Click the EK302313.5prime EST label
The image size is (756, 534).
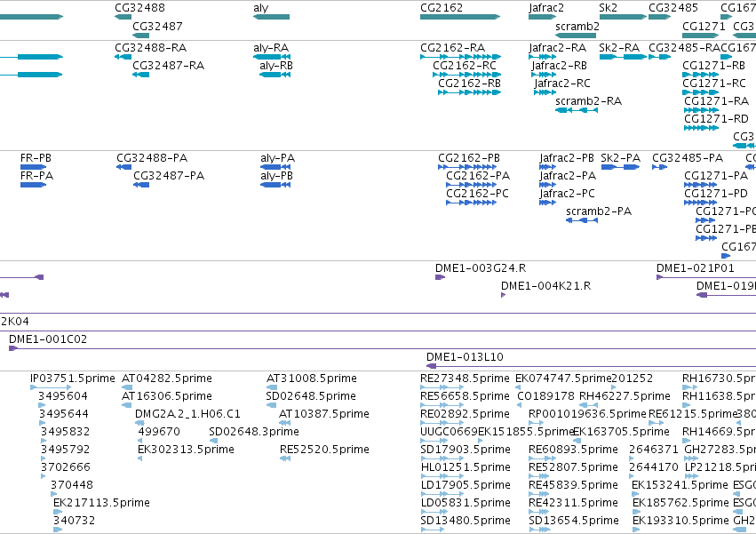tap(186, 449)
